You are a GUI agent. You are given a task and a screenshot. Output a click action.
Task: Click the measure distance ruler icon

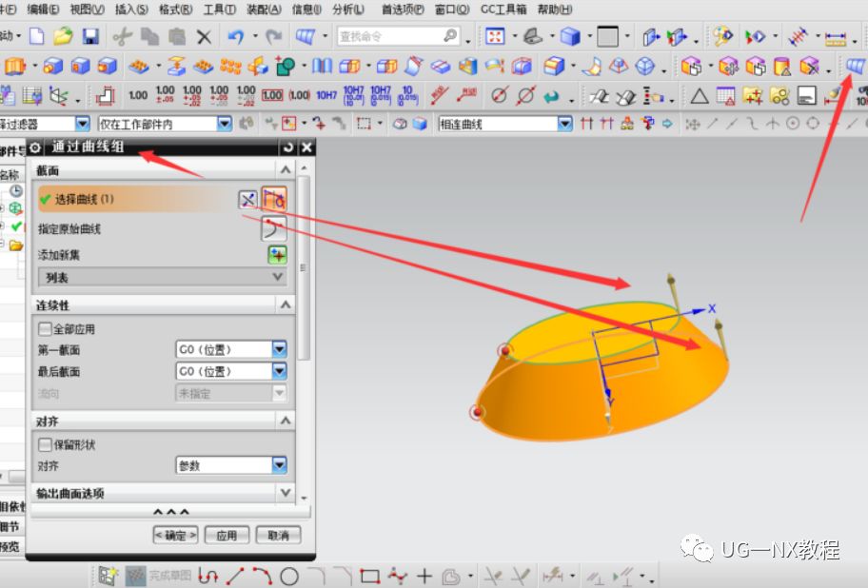click(836, 38)
